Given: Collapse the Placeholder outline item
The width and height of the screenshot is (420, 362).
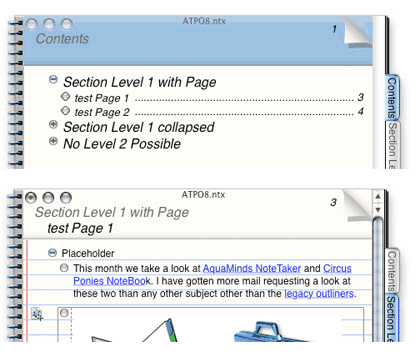Looking at the screenshot, I should pyautogui.click(x=52, y=253).
